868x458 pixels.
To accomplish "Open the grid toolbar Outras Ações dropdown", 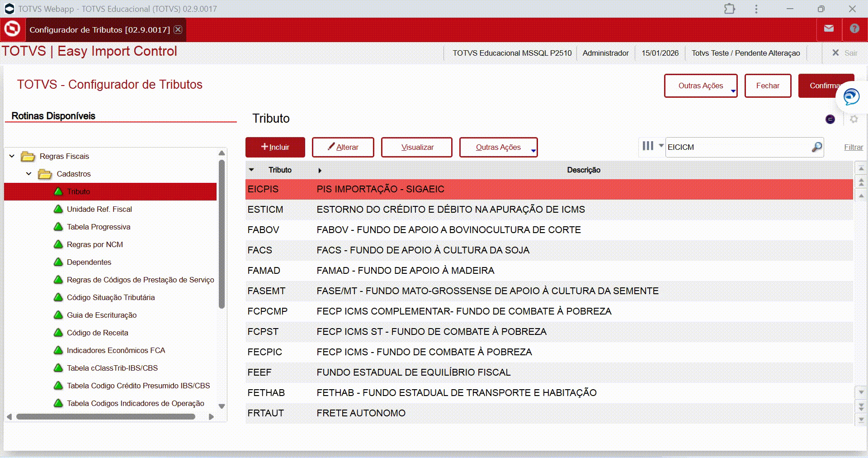I will click(498, 147).
